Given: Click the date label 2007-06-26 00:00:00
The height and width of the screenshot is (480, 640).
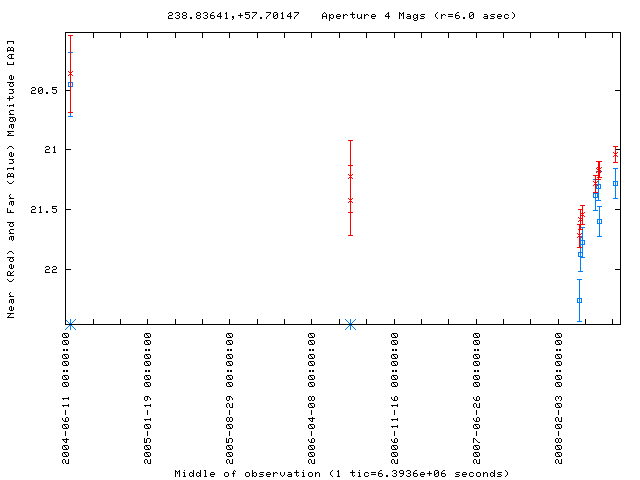Looking at the screenshot, I should pyautogui.click(x=477, y=398).
